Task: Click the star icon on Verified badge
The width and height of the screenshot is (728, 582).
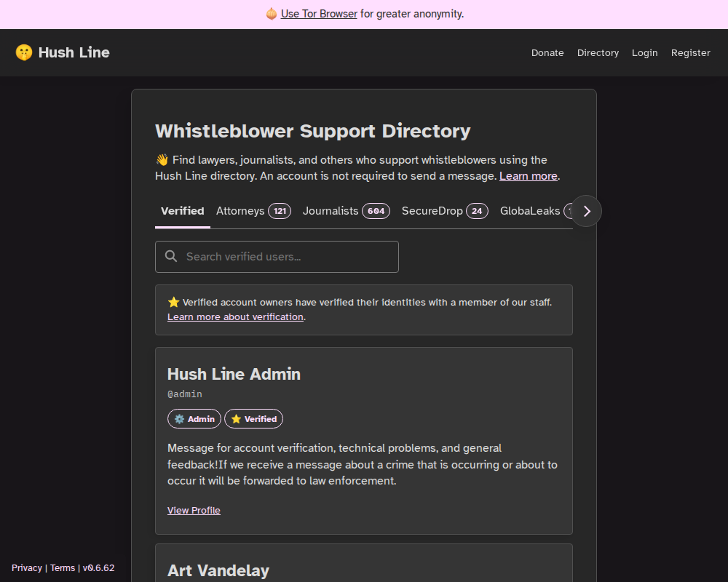Action: pos(237,419)
